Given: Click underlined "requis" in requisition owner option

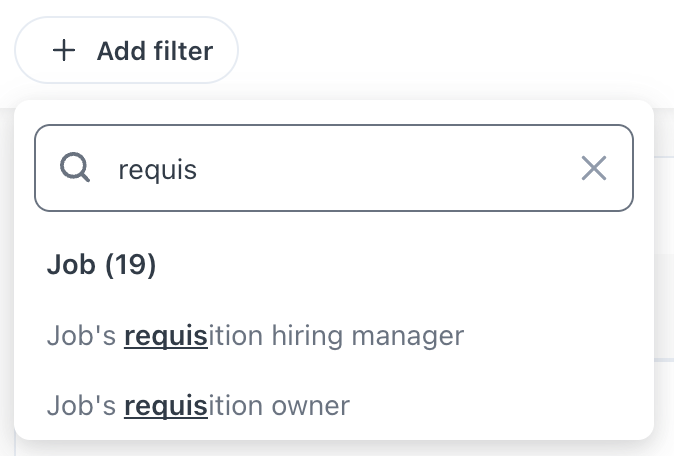Looking at the screenshot, I should (x=165, y=407).
